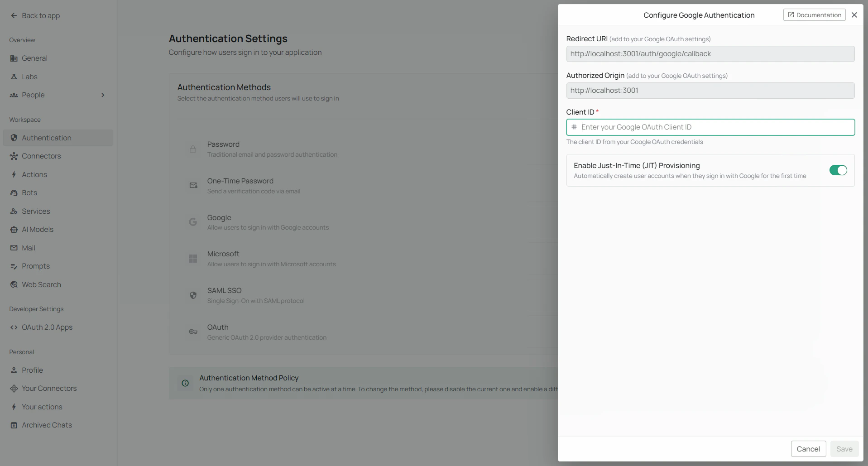868x466 pixels.
Task: Click the AI Models robot icon
Action: click(14, 230)
